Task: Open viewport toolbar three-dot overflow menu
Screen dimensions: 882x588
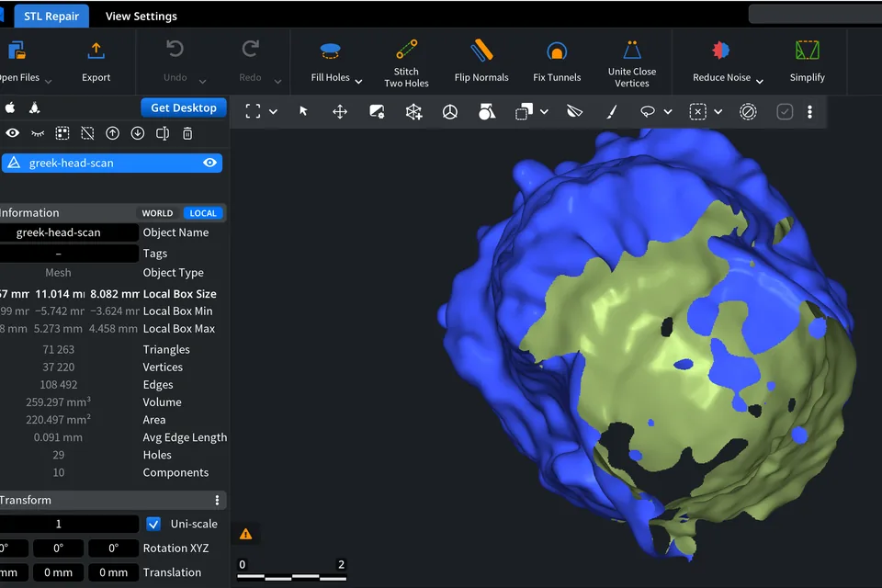Action: click(810, 111)
